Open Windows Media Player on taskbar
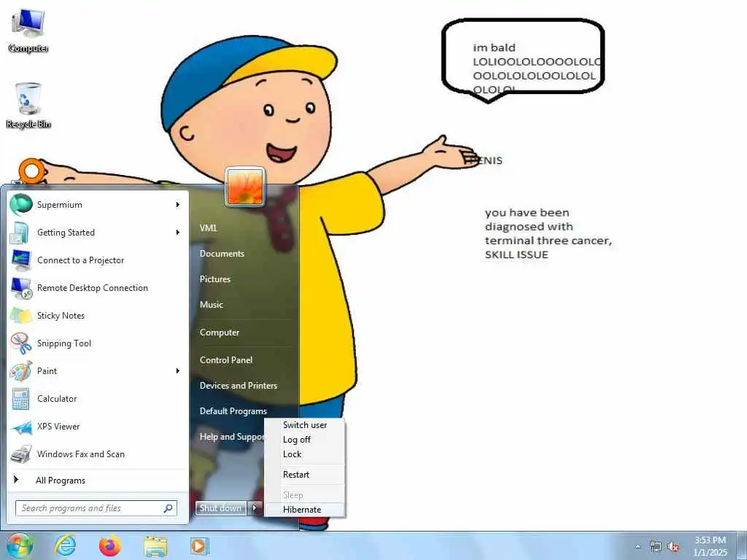Viewport: 747px width, 560px height. 200,545
